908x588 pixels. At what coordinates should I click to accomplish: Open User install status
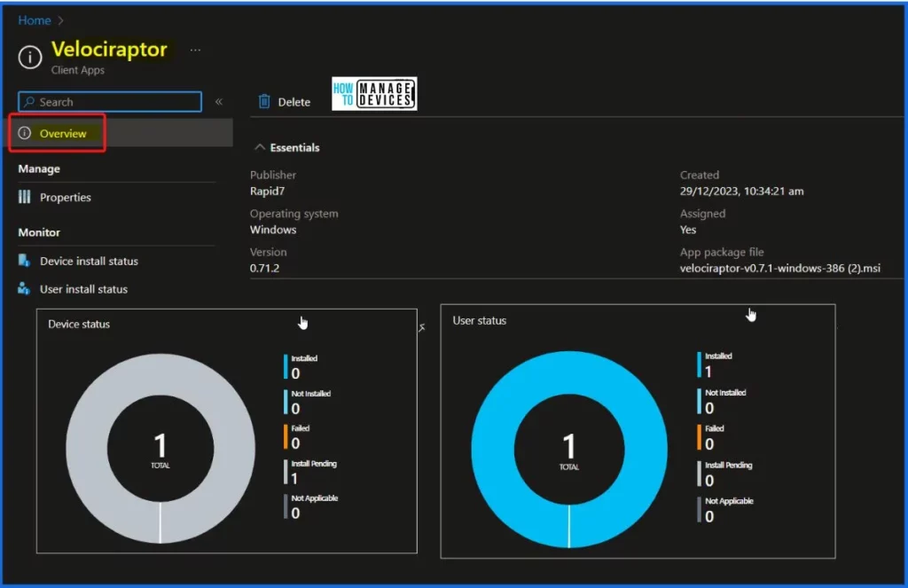click(83, 289)
